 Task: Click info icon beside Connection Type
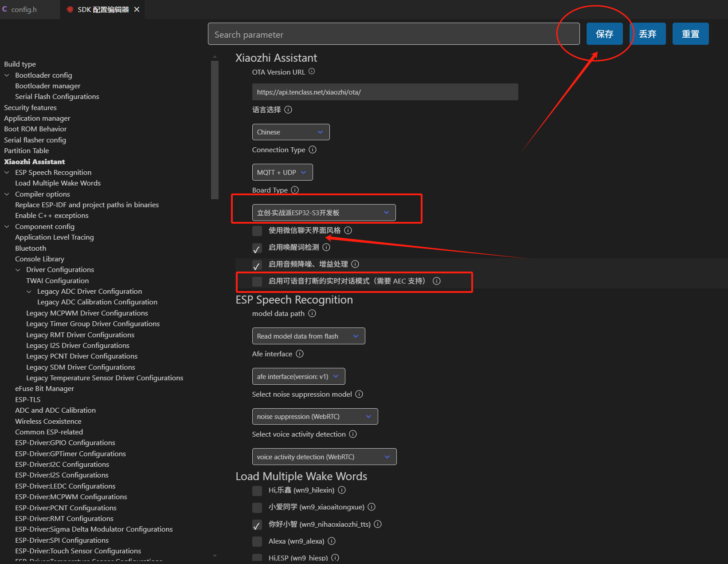coord(313,150)
